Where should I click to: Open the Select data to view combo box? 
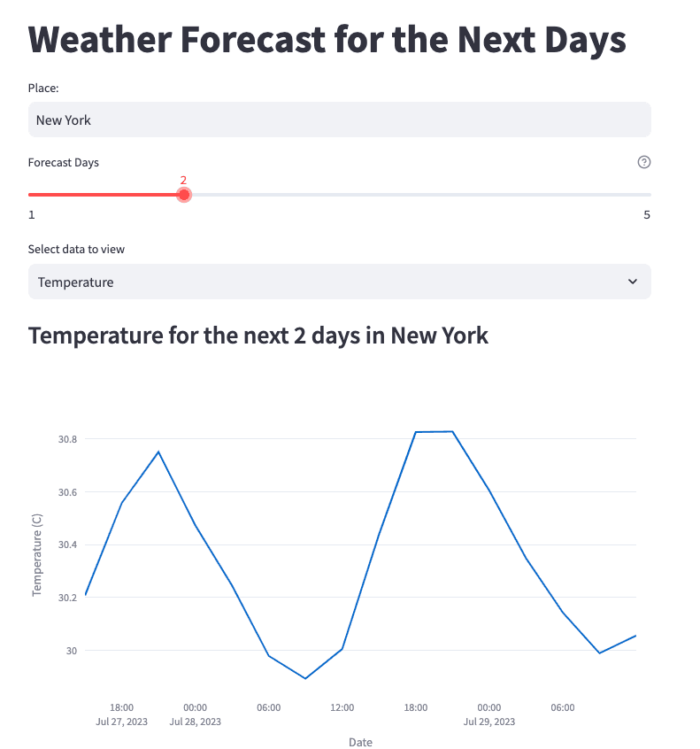click(x=340, y=282)
